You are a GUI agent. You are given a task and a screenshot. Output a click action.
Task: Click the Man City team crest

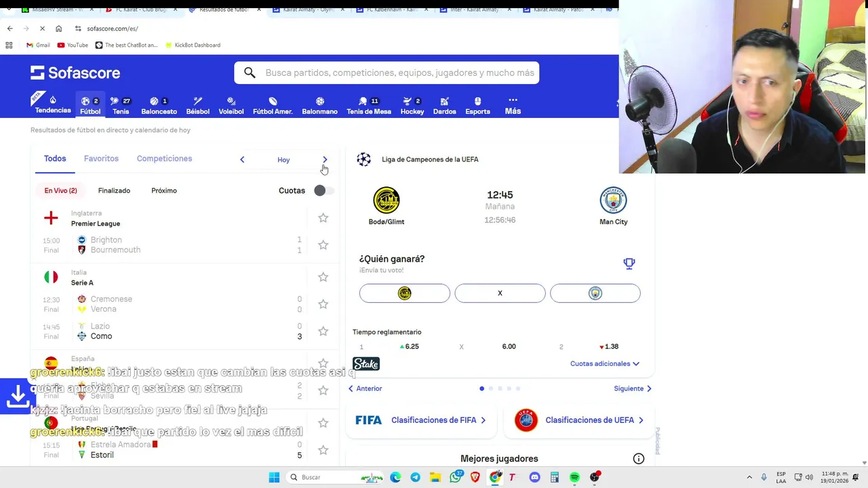tap(613, 201)
